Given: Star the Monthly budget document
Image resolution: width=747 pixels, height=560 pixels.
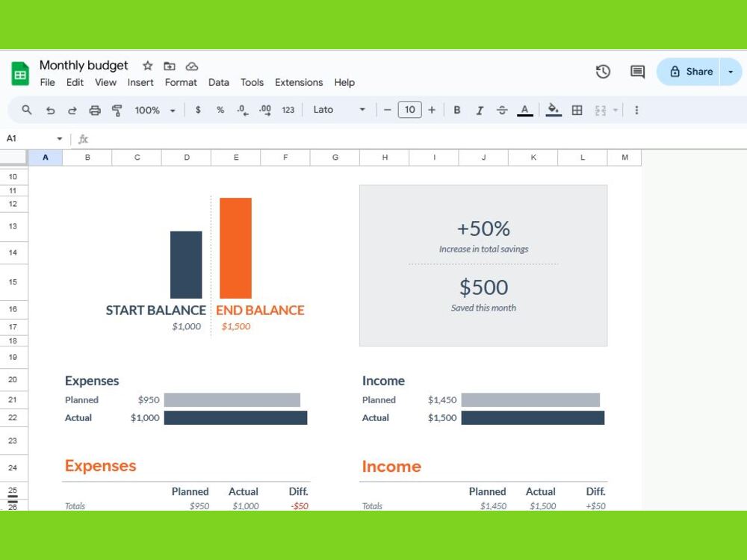Looking at the screenshot, I should click(148, 66).
